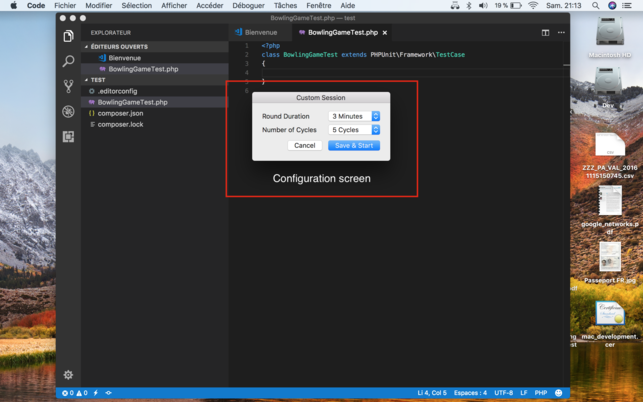Open the Extensions view in activity bar

(x=68, y=137)
